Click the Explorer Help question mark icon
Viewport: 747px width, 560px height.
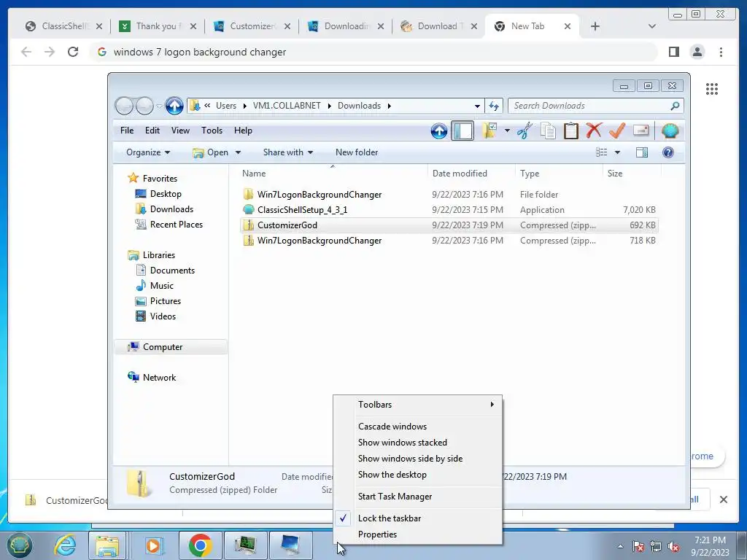coord(668,152)
